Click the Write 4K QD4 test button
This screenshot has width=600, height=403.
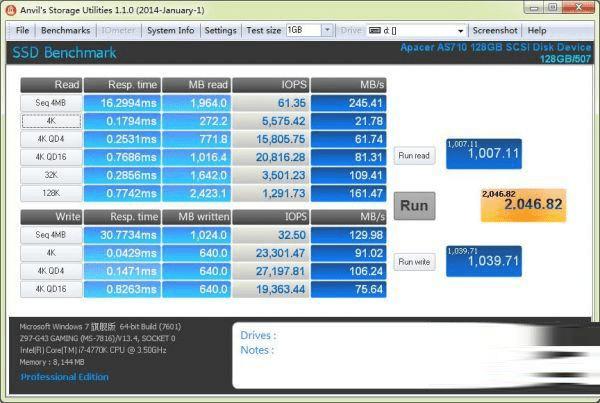[x=51, y=271]
